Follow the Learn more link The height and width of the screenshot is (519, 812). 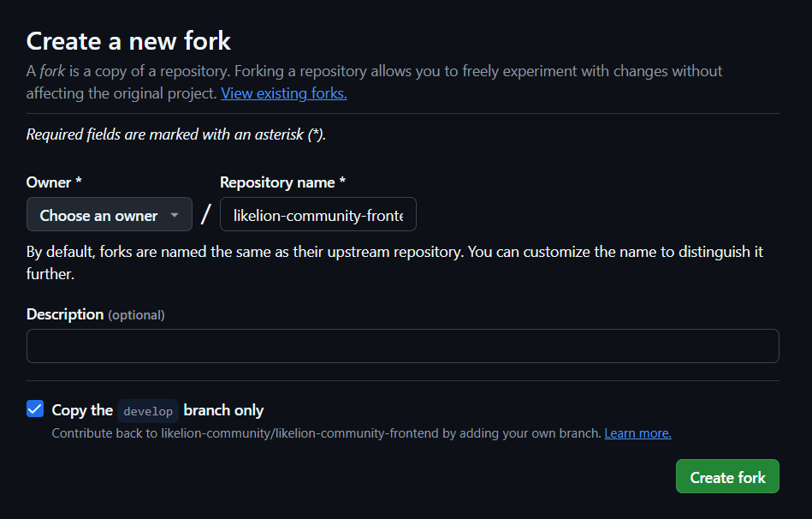pos(637,433)
